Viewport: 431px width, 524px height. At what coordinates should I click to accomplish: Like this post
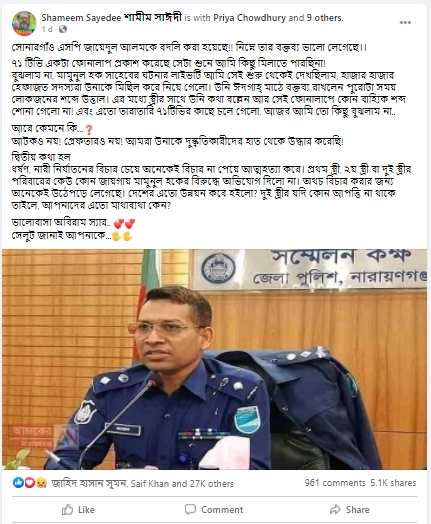coord(78,510)
